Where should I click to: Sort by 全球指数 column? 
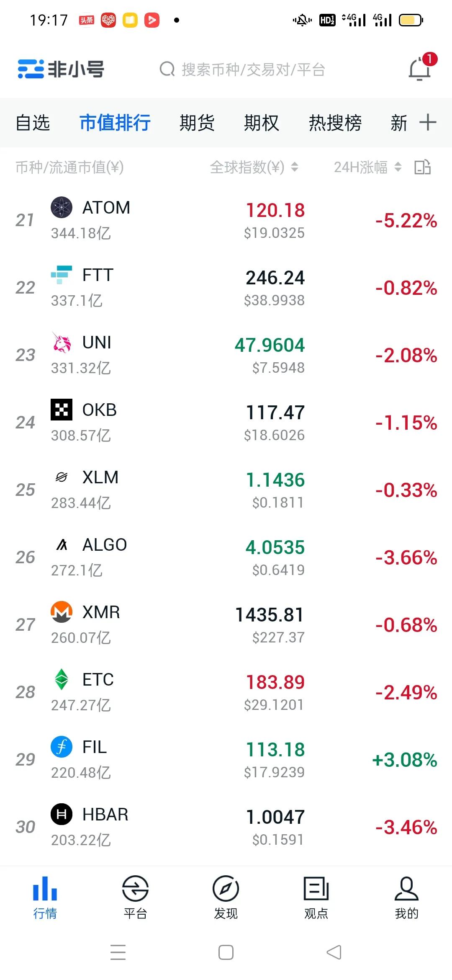coord(254,167)
